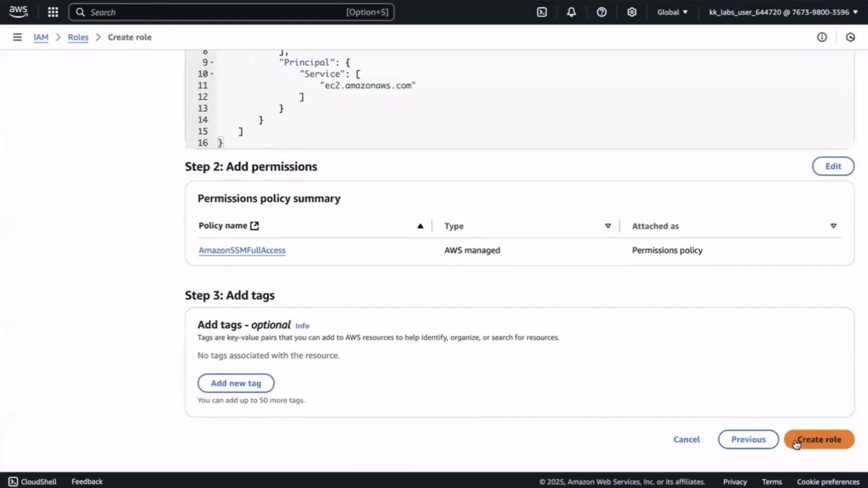
Task: Click "No tags associated with the resource" text
Action: point(268,356)
